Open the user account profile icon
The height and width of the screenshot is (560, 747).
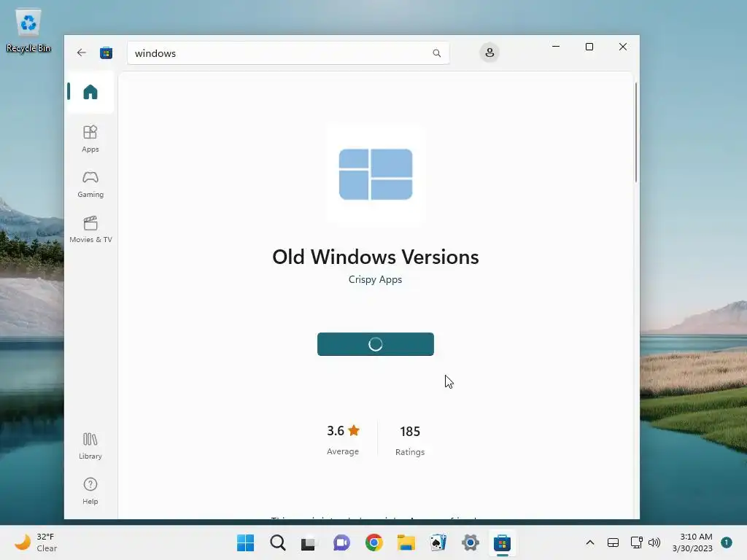[489, 52]
